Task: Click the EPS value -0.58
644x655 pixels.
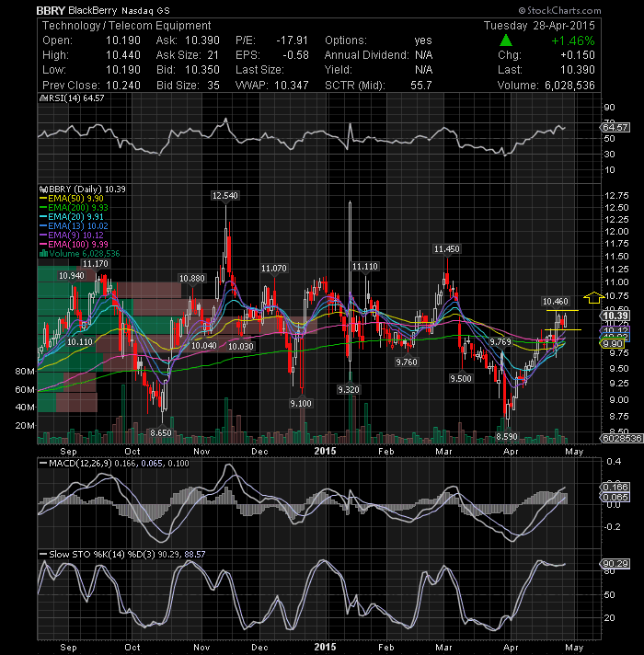Action: (x=295, y=55)
